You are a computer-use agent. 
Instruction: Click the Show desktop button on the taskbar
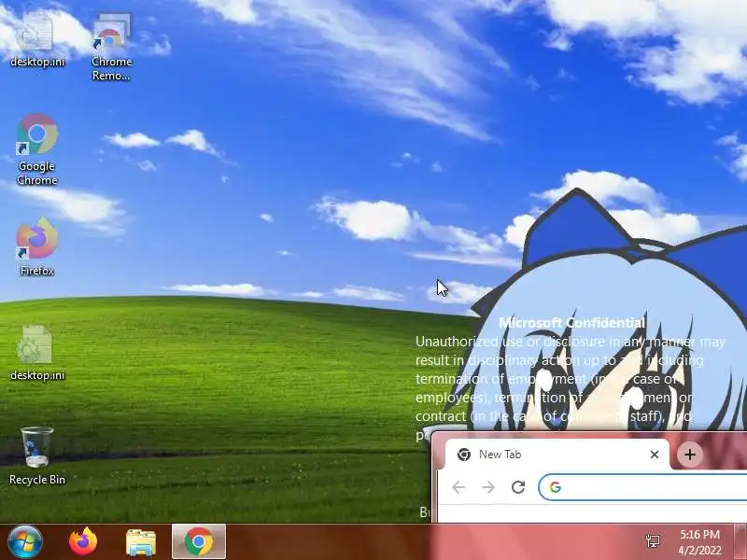click(x=740, y=542)
